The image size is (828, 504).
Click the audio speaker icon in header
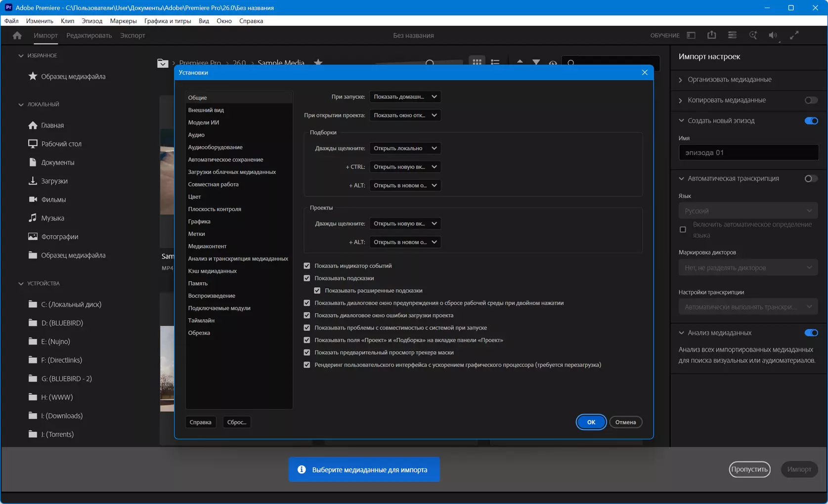click(x=773, y=35)
